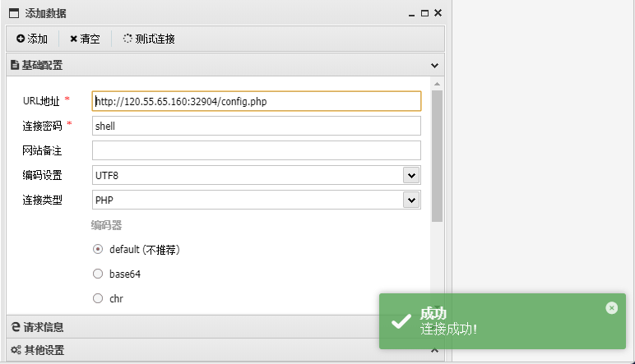Choose the chr encoder radio button
Image resolution: width=635 pixels, height=364 pixels.
click(98, 298)
